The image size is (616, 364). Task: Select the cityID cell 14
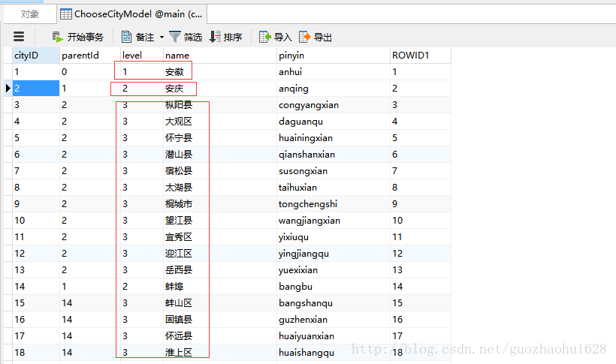(x=36, y=286)
